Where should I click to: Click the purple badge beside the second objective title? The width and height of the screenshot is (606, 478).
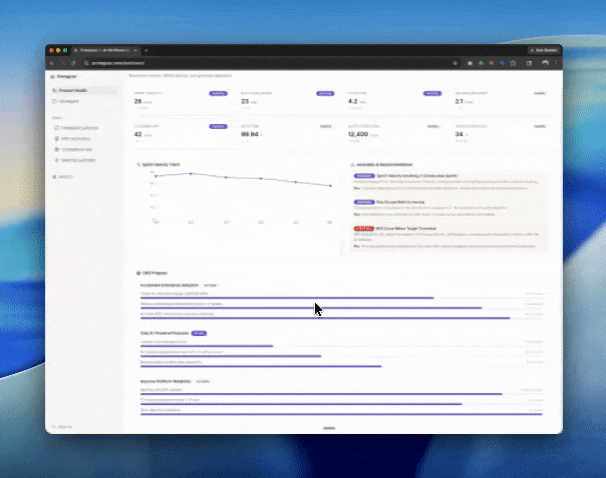pos(199,333)
